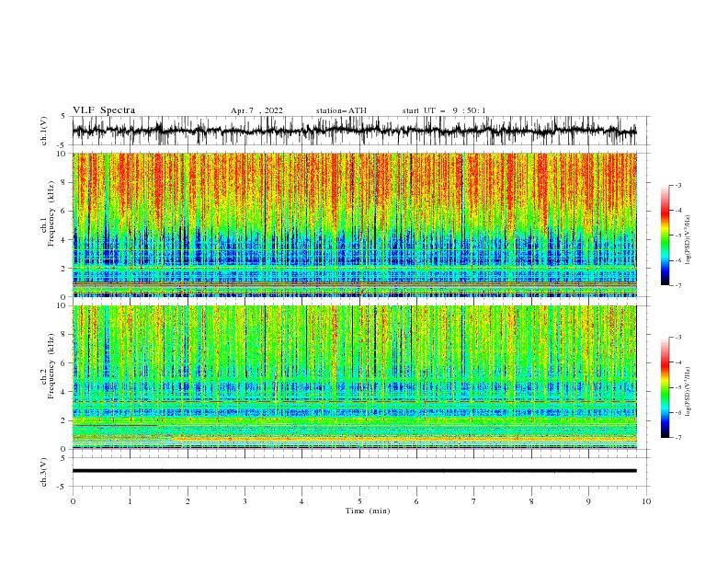The width and height of the screenshot is (728, 563).
Task: Click the 'Time (min)' x-axis label
Action: pyautogui.click(x=368, y=511)
